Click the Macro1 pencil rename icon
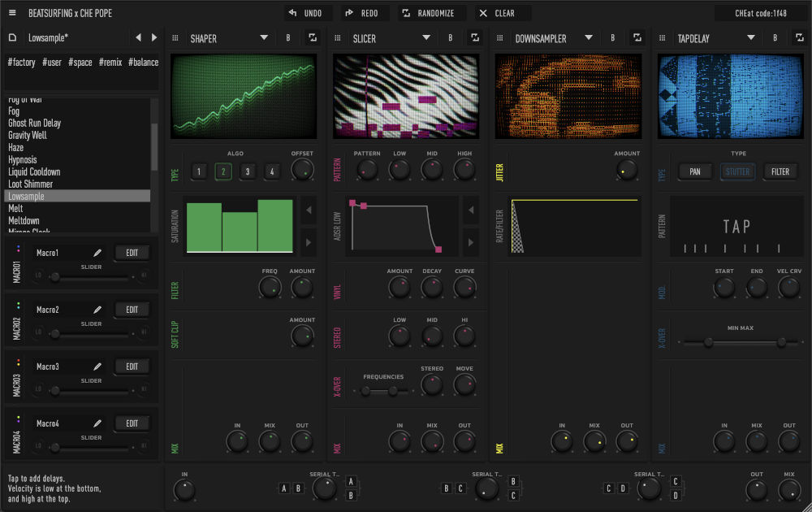Image resolution: width=812 pixels, height=512 pixels. pyautogui.click(x=97, y=253)
